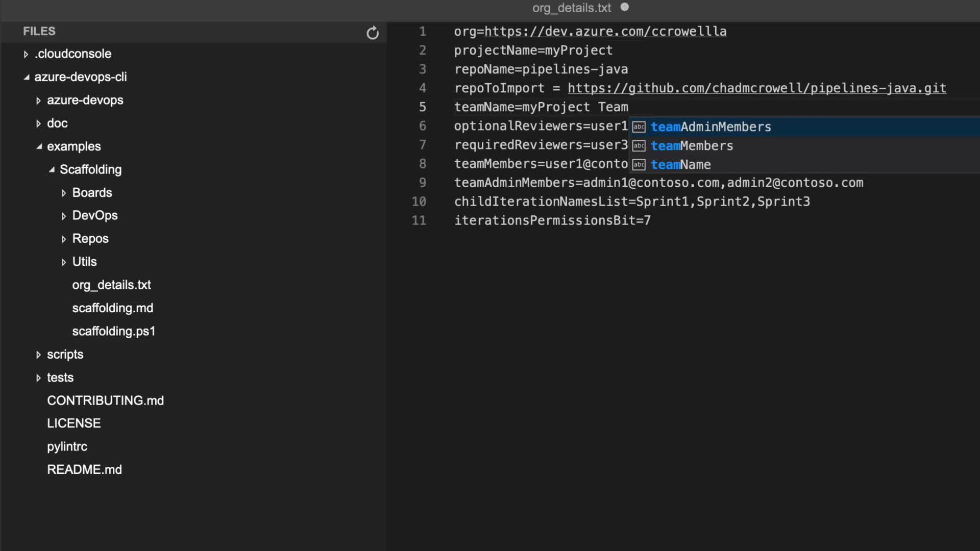Click the abc icon beside teamMembers suggestion
980x551 pixels.
(x=639, y=146)
